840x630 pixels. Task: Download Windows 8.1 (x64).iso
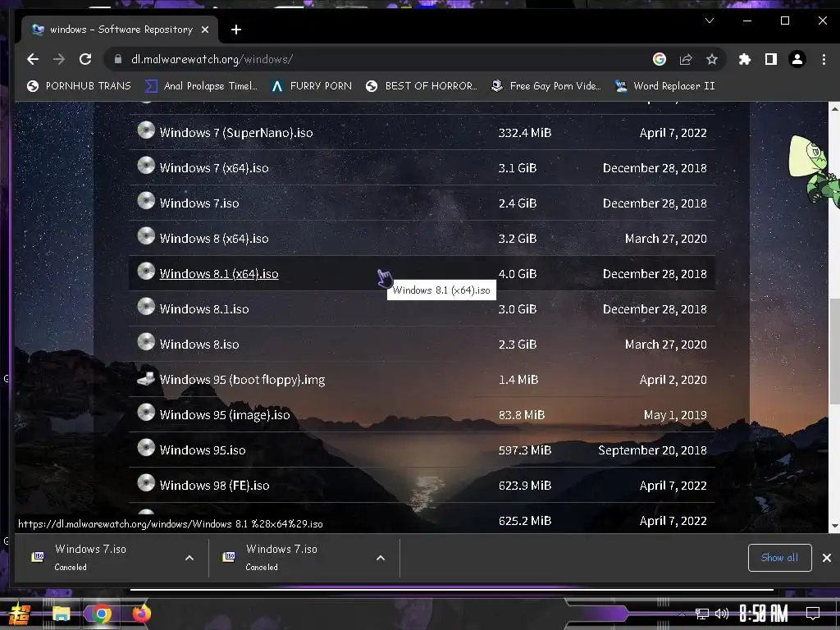[219, 274]
